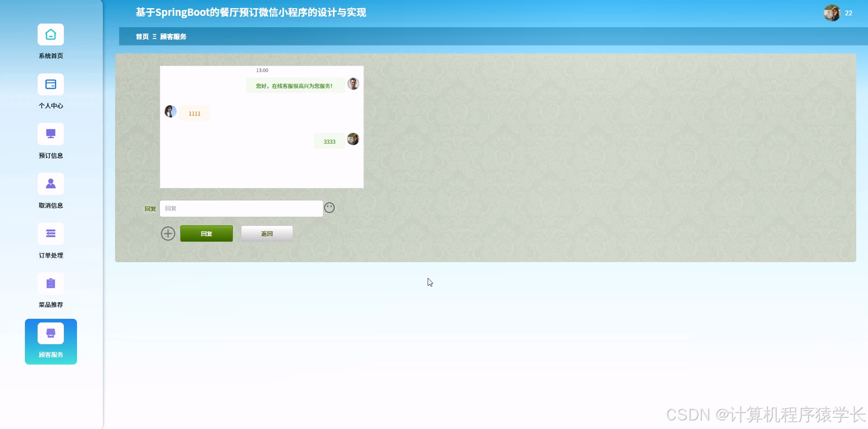Viewport: 868px width, 429px height.
Task: Select the 个人中心 sidebar icon
Action: pos(50,84)
